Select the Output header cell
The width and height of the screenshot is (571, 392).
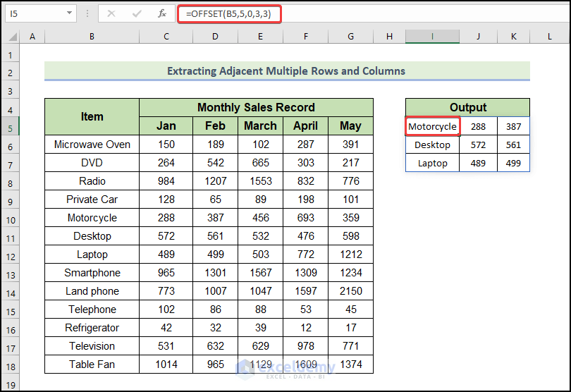pos(467,107)
